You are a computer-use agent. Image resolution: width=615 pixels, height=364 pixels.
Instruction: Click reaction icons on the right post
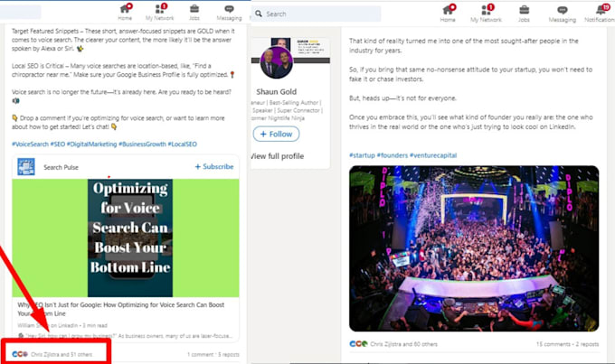(358, 344)
